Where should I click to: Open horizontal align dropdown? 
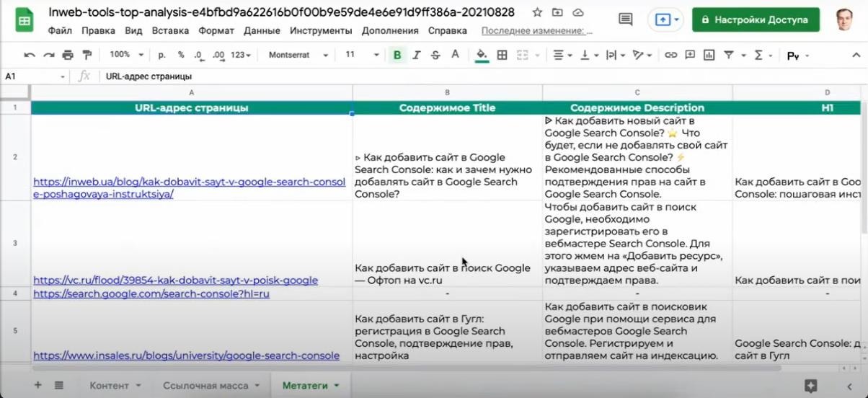click(x=562, y=55)
